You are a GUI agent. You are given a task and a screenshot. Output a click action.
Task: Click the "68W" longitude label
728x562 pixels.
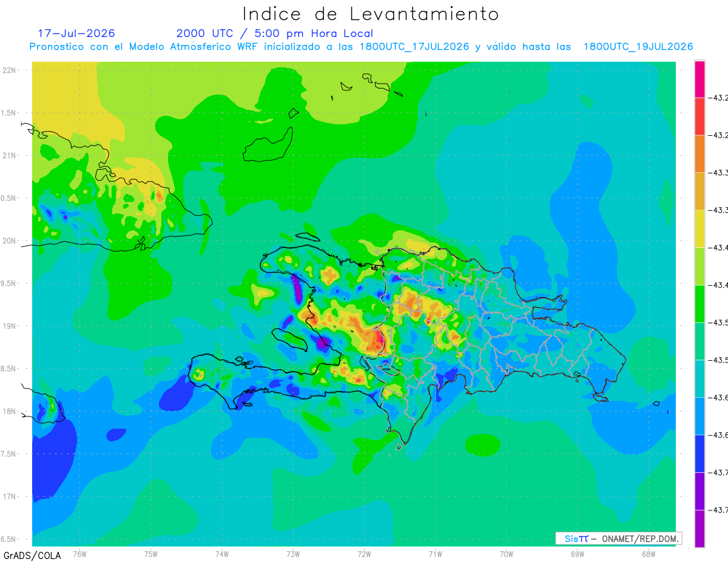pos(649,554)
